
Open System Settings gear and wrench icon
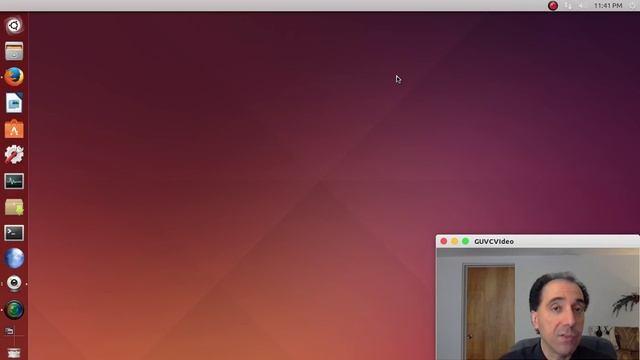[14, 155]
